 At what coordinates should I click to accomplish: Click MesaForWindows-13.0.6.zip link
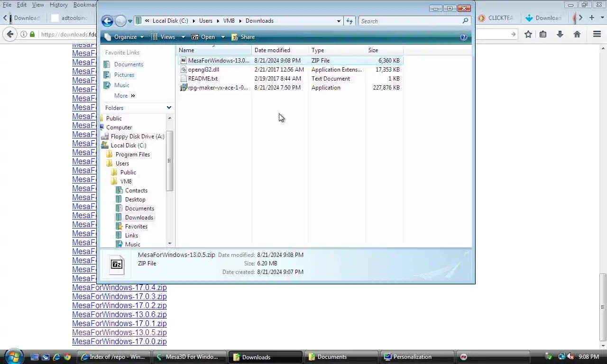120,315
